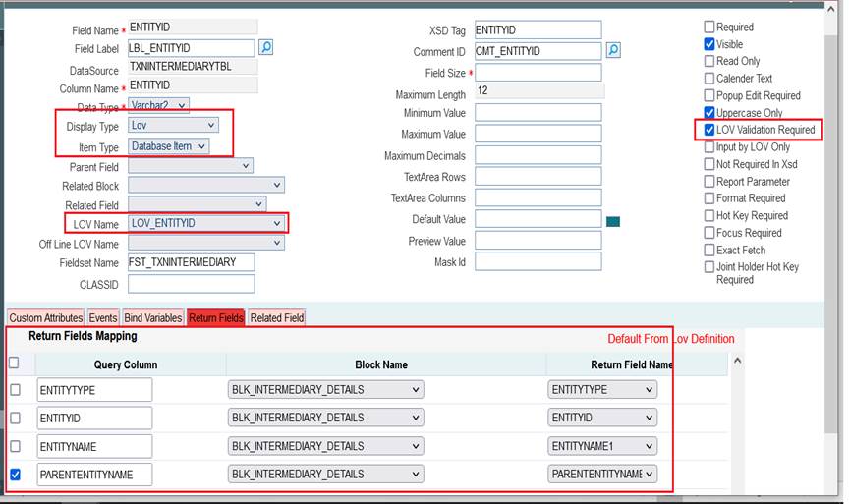Click the Preview Value input field

[x=538, y=241]
